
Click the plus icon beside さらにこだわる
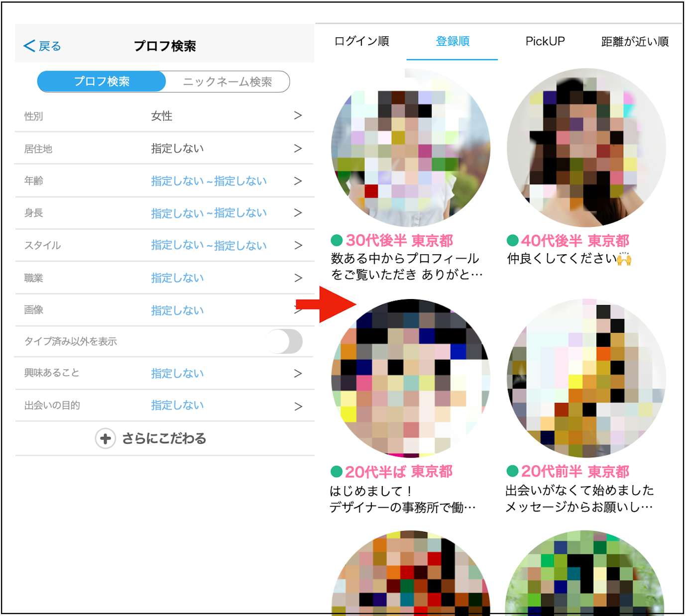click(x=105, y=438)
